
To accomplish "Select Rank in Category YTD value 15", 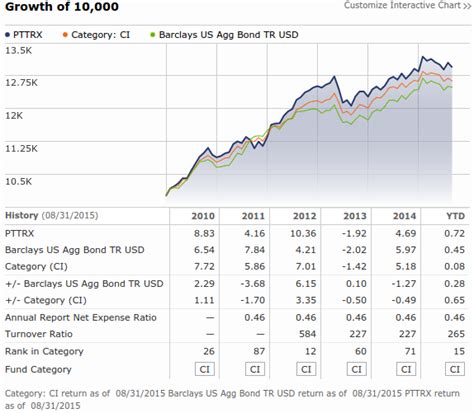I will click(x=459, y=351).
